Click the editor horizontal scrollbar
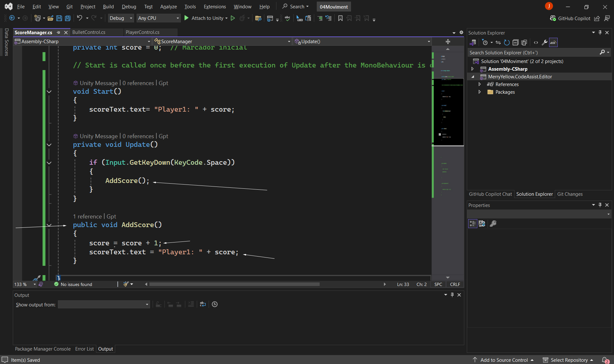The height and width of the screenshot is (364, 614). (234, 284)
